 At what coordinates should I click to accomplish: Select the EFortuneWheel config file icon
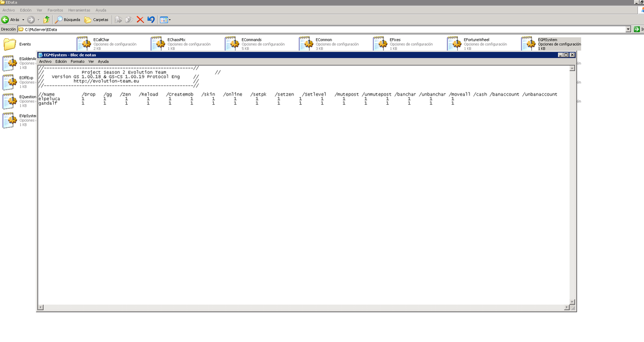454,44
